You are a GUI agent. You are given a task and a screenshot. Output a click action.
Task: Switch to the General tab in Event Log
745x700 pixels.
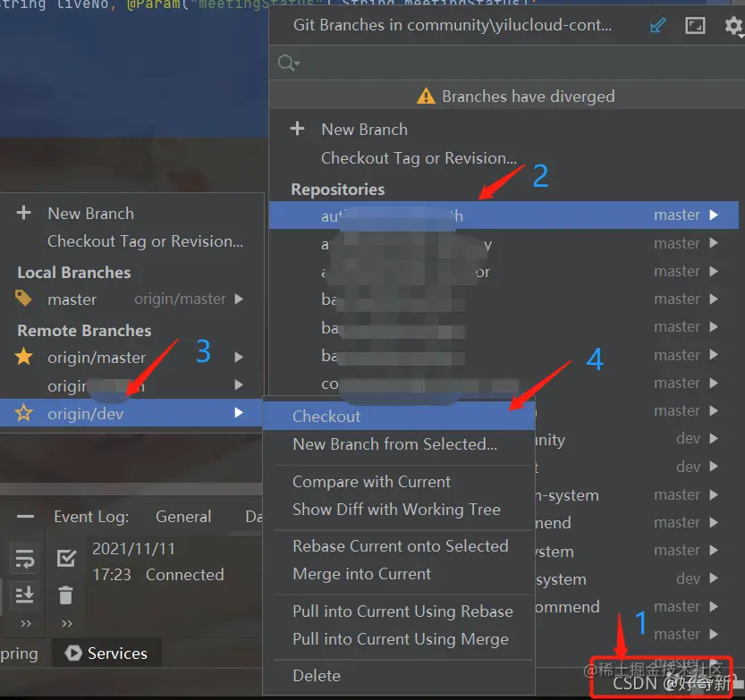183,516
